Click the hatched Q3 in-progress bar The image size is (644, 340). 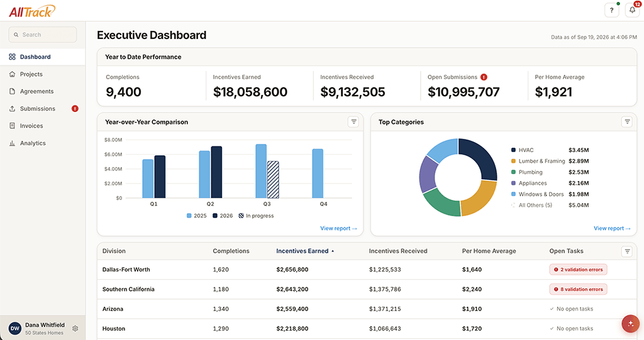[273, 180]
